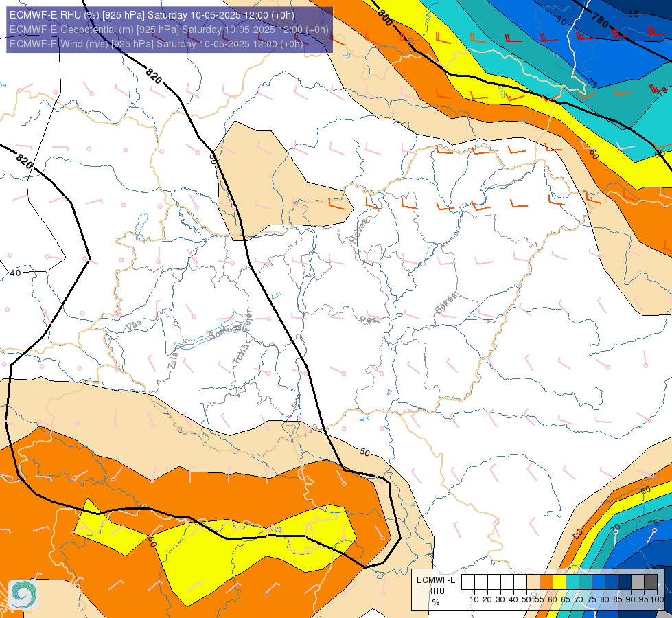
Task: Click the '780' geopotential contour label
Action: pyautogui.click(x=599, y=20)
